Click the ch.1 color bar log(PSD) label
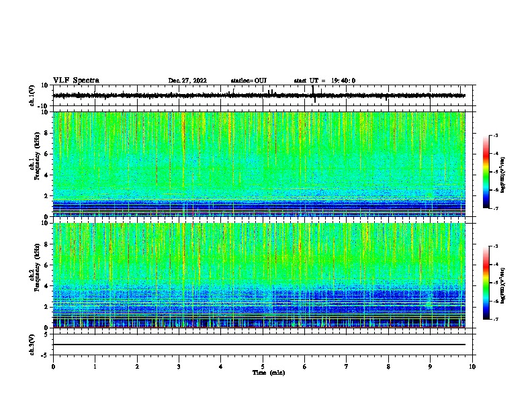The width and height of the screenshot is (532, 411). pyautogui.click(x=502, y=175)
